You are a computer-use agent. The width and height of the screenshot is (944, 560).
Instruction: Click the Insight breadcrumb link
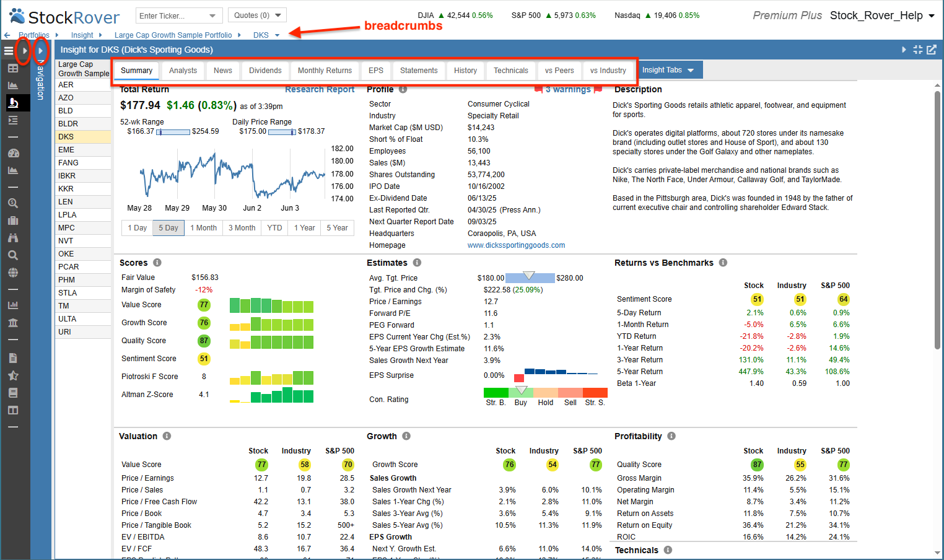[x=82, y=35]
